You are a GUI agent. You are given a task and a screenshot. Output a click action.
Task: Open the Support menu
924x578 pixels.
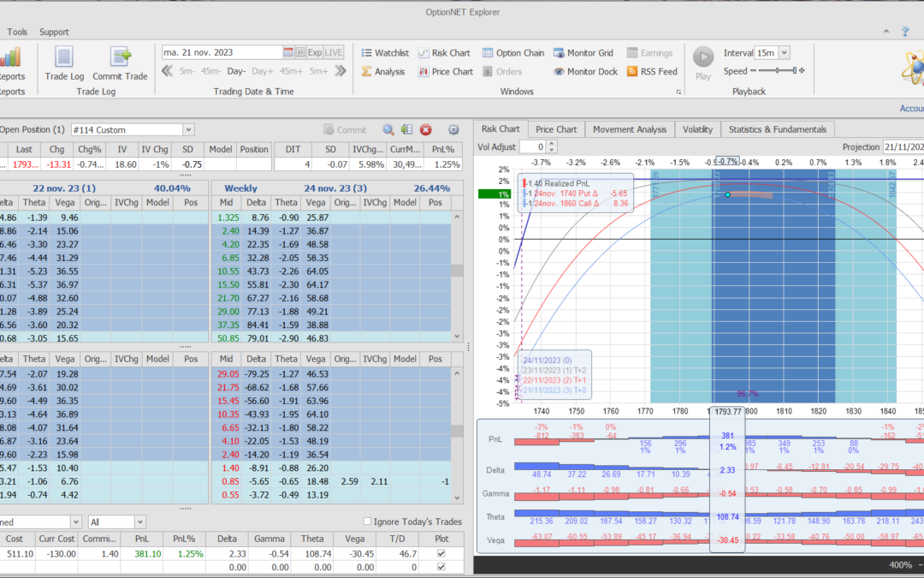coord(54,32)
